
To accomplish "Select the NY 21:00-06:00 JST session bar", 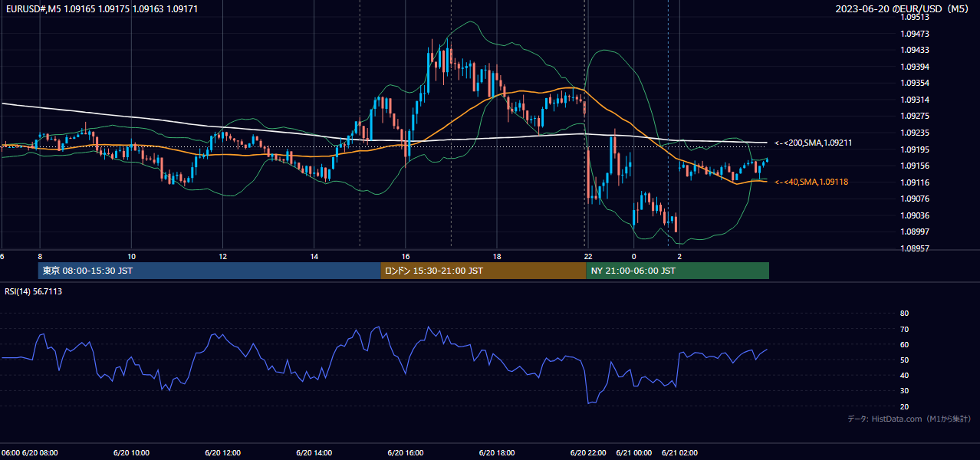I will point(677,271).
